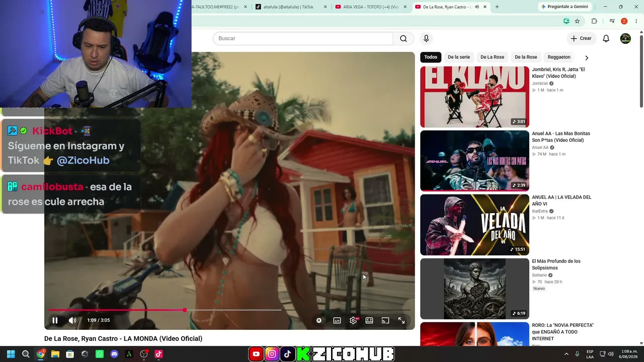Click the install app icon in address bar

tap(567, 21)
